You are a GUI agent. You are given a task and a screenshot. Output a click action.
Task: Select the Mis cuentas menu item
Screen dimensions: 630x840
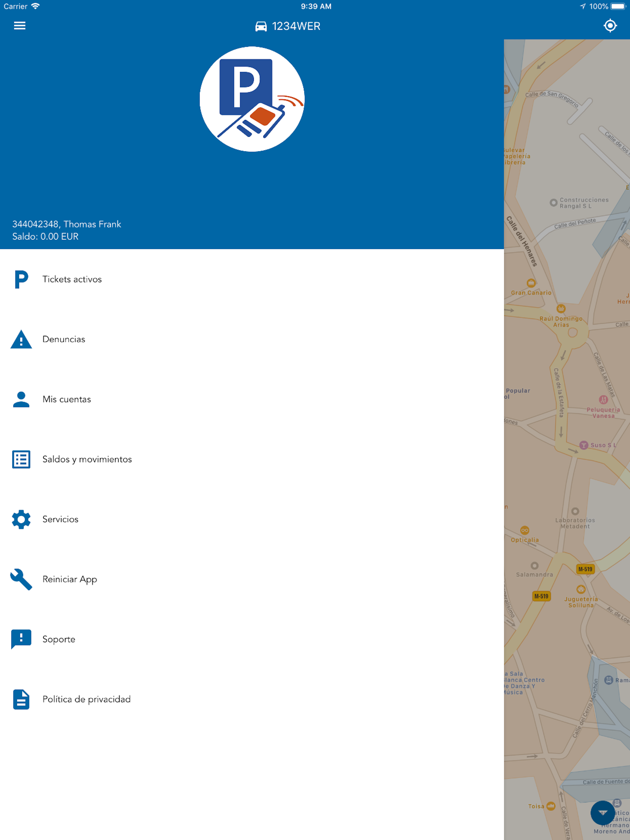[x=67, y=399]
